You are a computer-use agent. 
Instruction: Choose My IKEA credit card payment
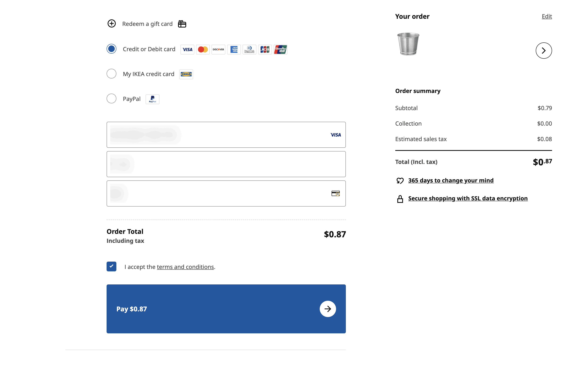(x=111, y=74)
